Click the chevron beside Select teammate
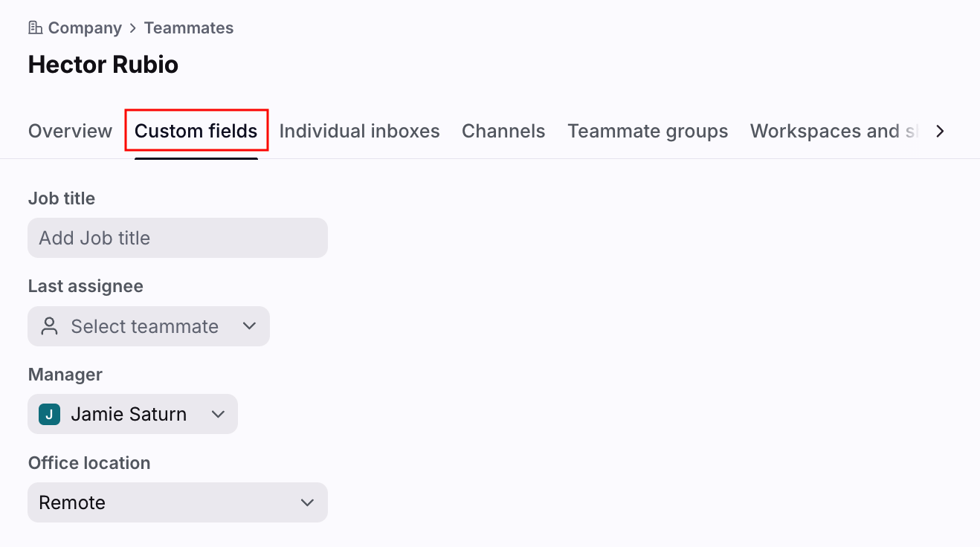 250,326
